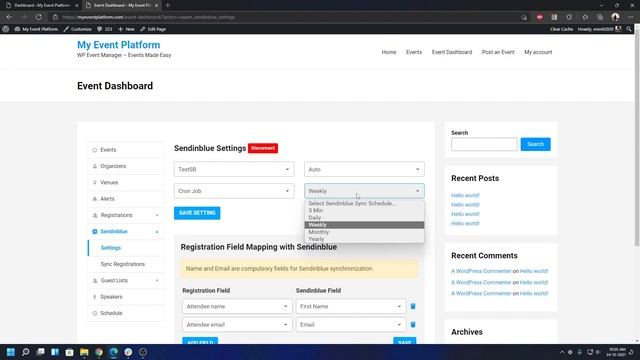This screenshot has height=360, width=640.
Task: Open the Alerts sidebar item
Action: tap(126, 199)
